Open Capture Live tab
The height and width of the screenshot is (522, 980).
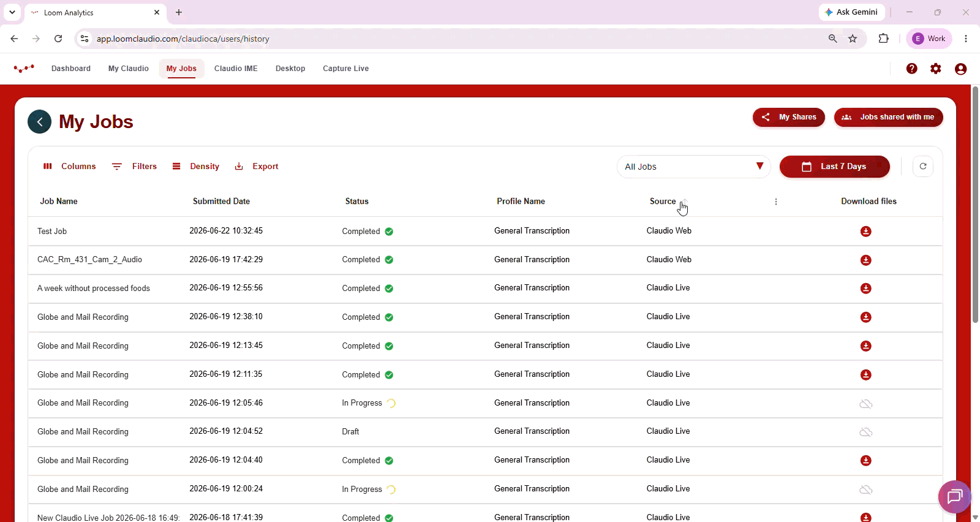tap(345, 69)
